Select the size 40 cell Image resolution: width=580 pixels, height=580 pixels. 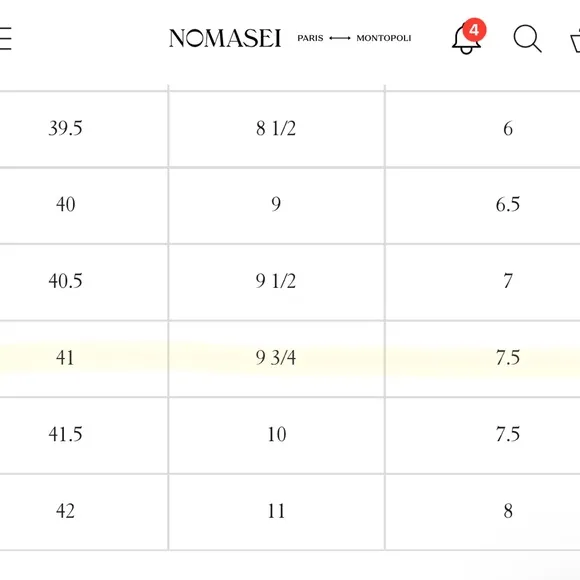tap(84, 206)
